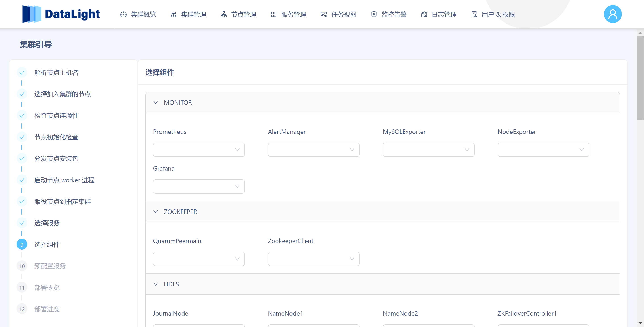Open the QuarumPeermain node dropdown
Viewport: 644px width, 327px height.
[199, 259]
